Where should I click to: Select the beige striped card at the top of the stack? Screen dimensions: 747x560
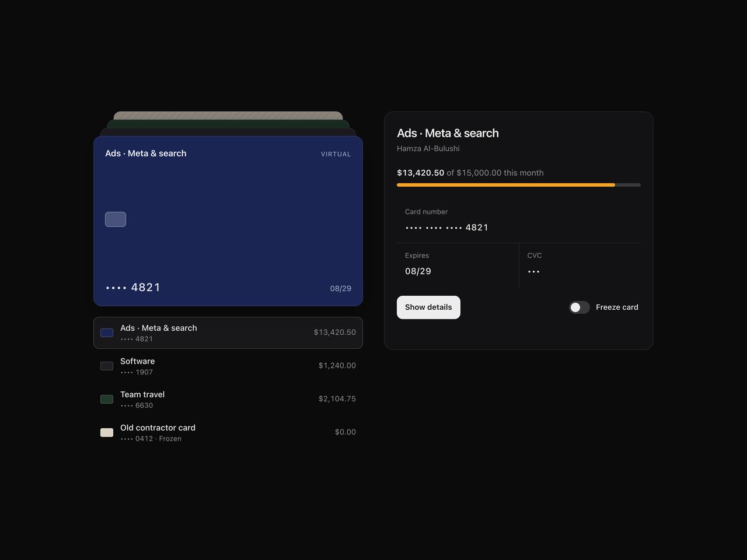point(228,116)
